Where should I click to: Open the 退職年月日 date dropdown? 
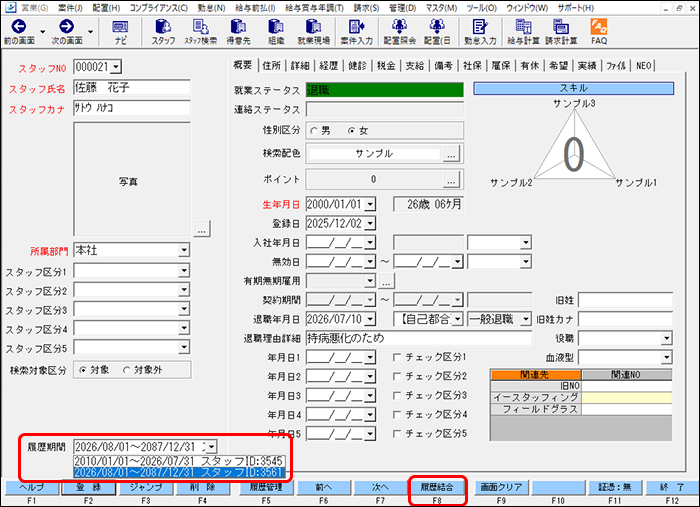tap(370, 319)
